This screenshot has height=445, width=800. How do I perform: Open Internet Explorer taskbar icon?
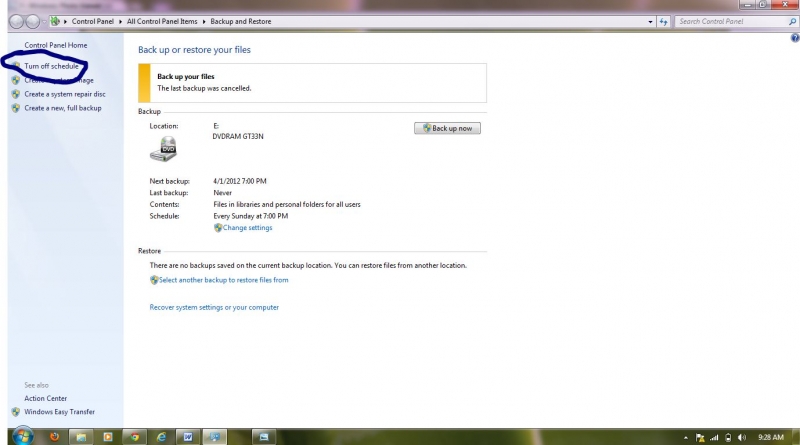pyautogui.click(x=159, y=437)
